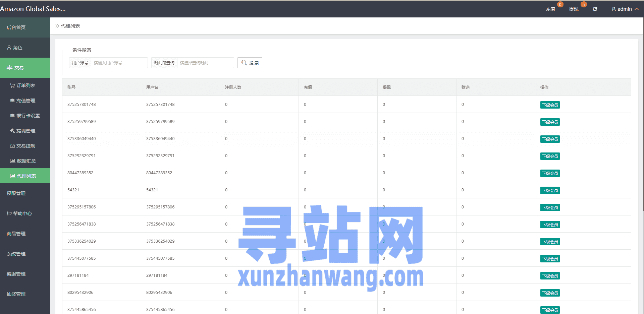Expand 帮助中心 sidebar section
The width and height of the screenshot is (644, 314).
(x=25, y=213)
